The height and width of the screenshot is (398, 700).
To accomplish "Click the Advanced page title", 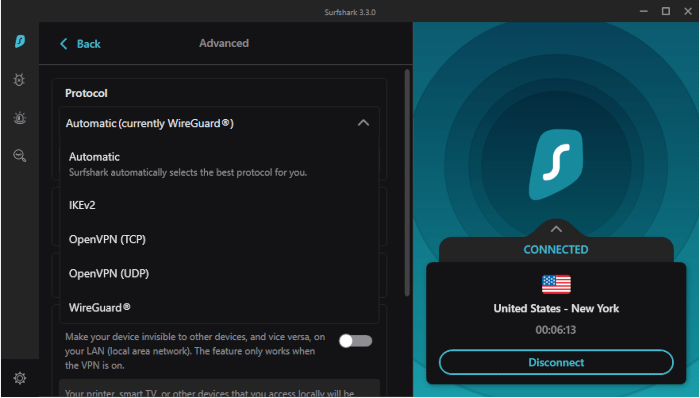I will coord(224,43).
